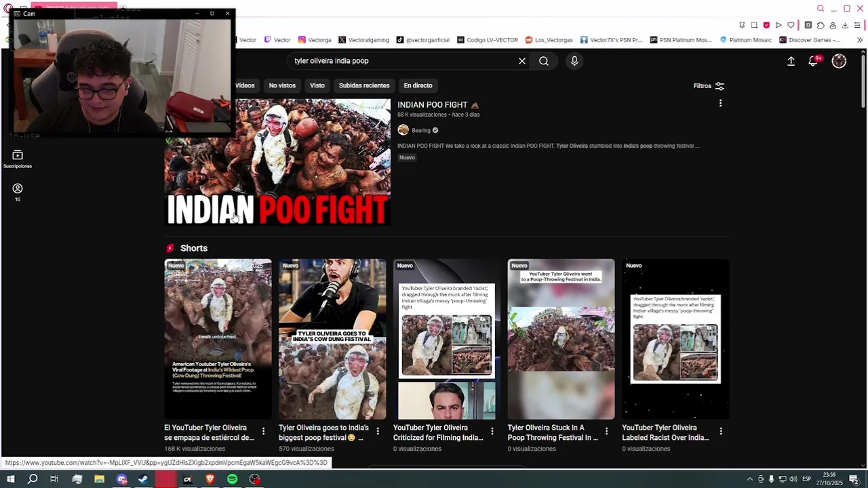
Task: Open menu for 'Stuck In A Poop Throwing' short
Action: point(607,431)
